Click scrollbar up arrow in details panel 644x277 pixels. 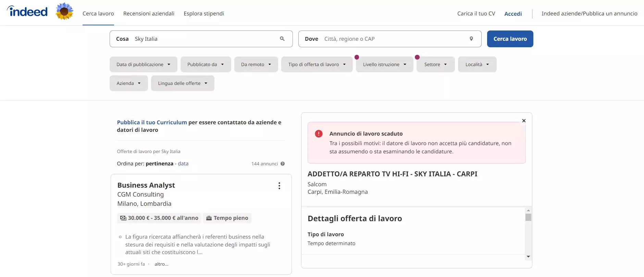click(528, 210)
